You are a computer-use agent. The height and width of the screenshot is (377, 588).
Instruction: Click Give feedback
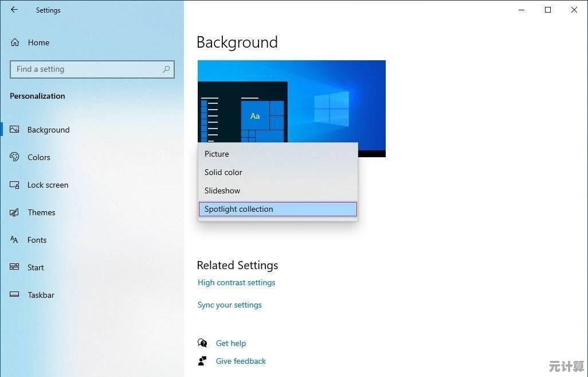(241, 361)
